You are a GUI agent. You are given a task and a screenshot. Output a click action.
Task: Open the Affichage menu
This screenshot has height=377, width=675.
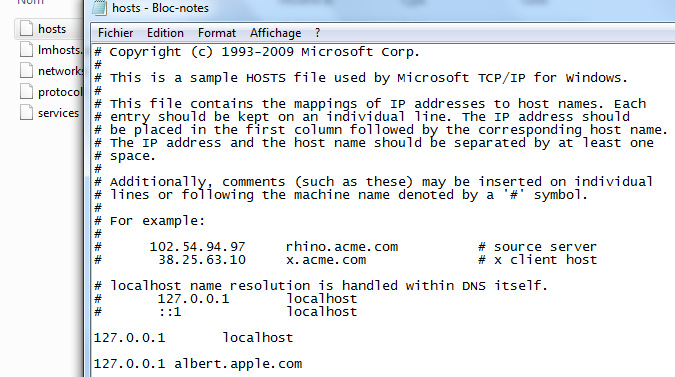click(x=276, y=33)
